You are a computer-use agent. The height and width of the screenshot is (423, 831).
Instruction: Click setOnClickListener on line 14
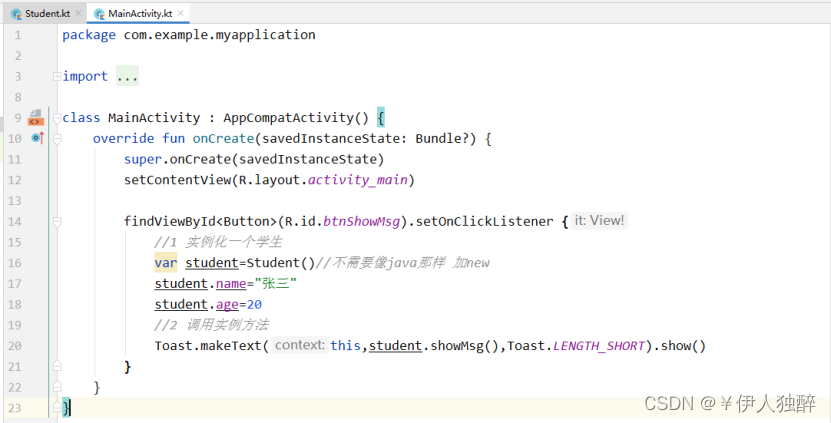pos(484,221)
